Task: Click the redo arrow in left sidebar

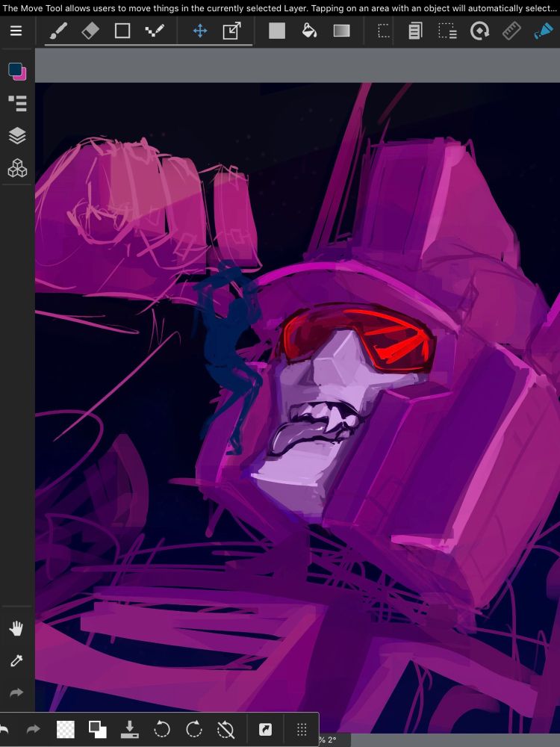Action: 16,692
